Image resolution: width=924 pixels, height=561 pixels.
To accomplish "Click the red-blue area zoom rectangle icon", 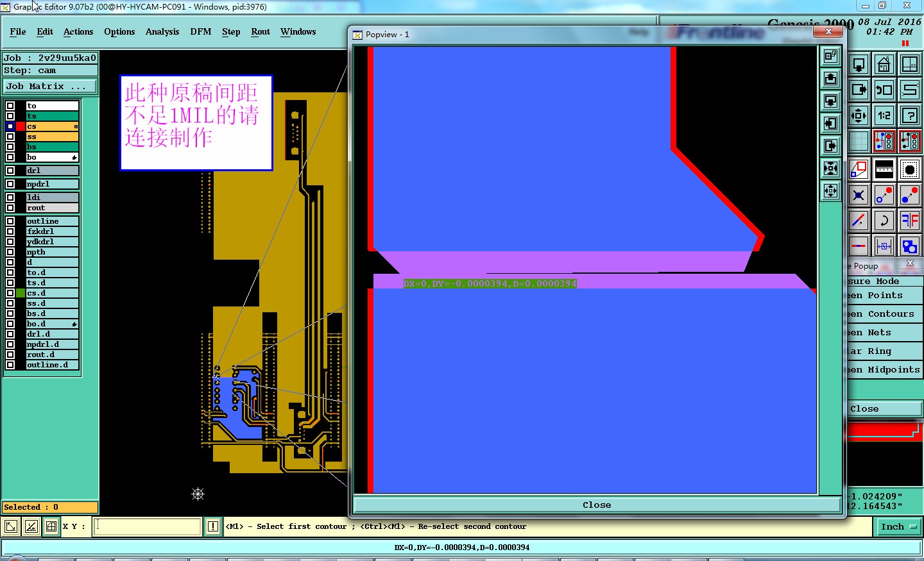I will pos(859,169).
